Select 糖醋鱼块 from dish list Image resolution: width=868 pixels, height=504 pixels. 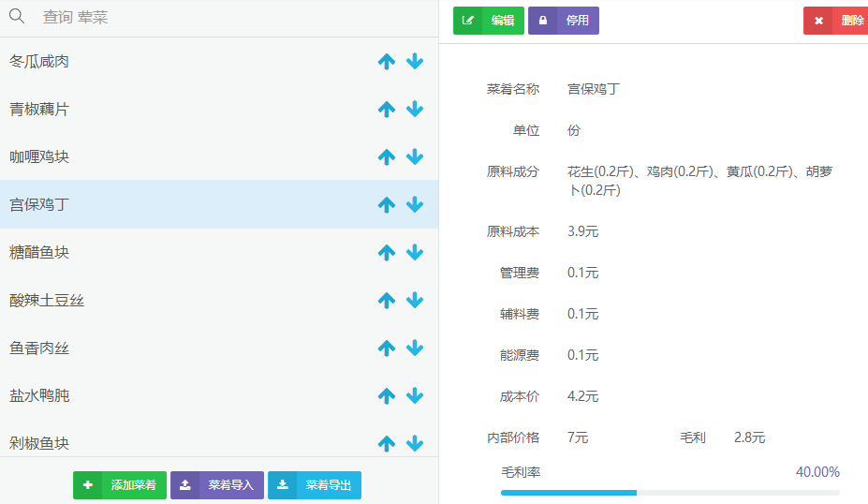40,253
